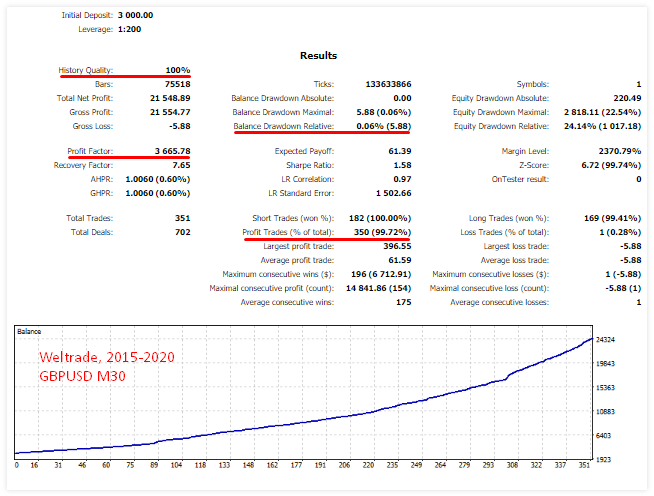Click the end point of the balance curve
Viewport: 654px width, 496px height.
click(592, 339)
